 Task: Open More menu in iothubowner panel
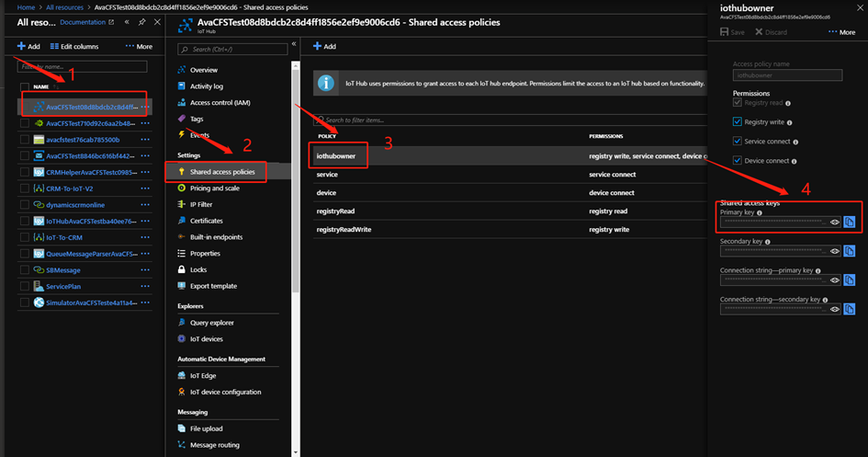(x=841, y=32)
